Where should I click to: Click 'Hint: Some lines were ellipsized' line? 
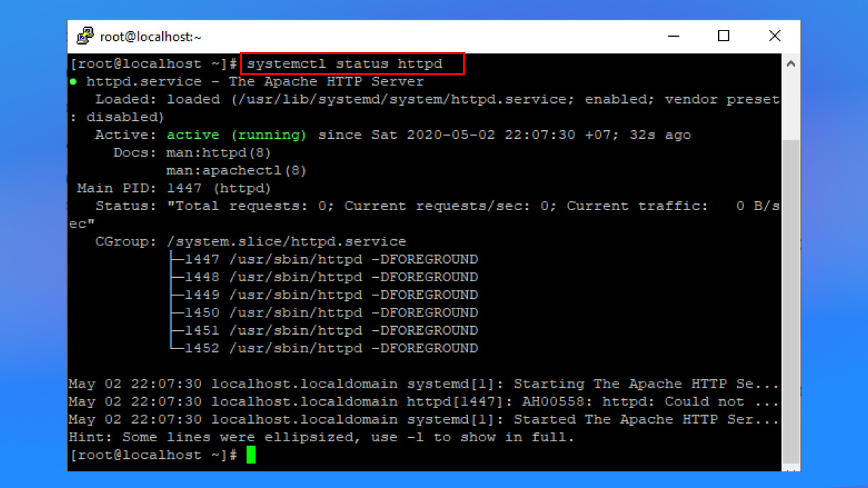pos(321,437)
